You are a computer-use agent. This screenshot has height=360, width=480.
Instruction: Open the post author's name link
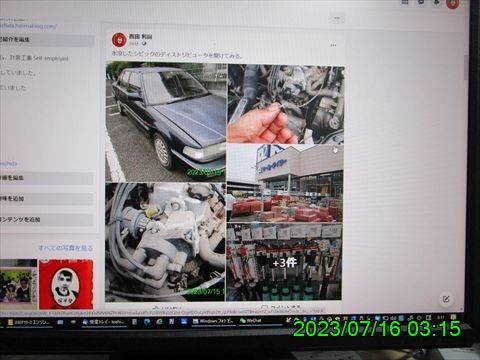click(x=140, y=37)
